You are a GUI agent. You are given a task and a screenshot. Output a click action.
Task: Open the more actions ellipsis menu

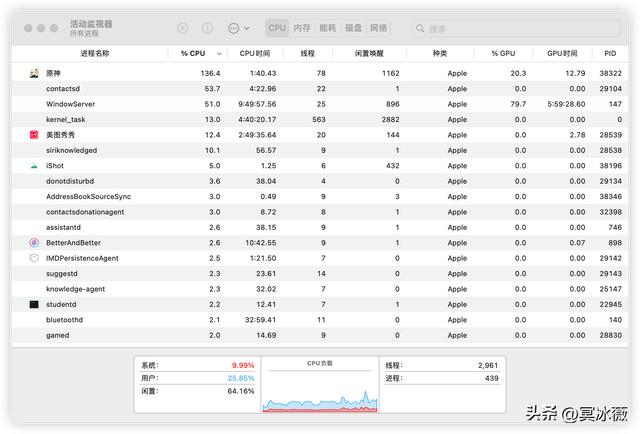click(238, 28)
